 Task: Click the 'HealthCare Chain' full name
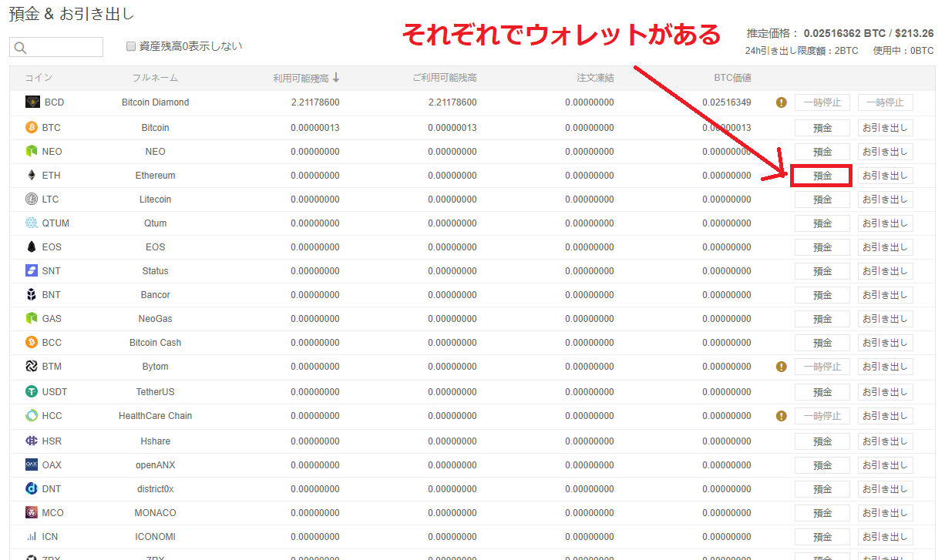pyautogui.click(x=155, y=416)
